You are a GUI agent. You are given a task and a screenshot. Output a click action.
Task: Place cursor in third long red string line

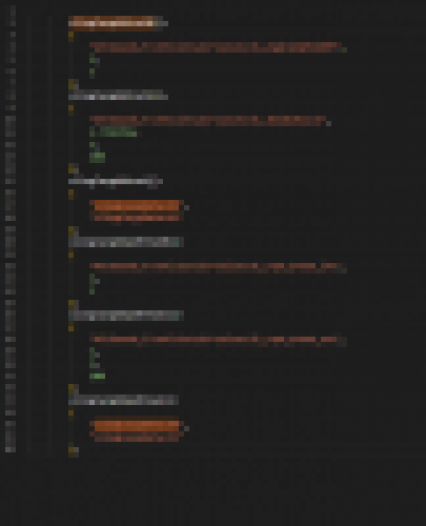(x=218, y=268)
